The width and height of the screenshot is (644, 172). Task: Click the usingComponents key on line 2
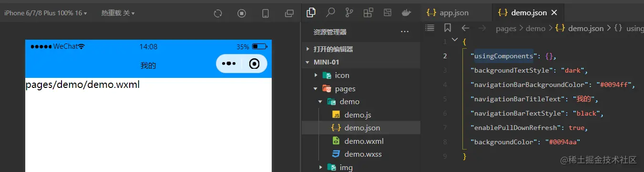(503, 56)
